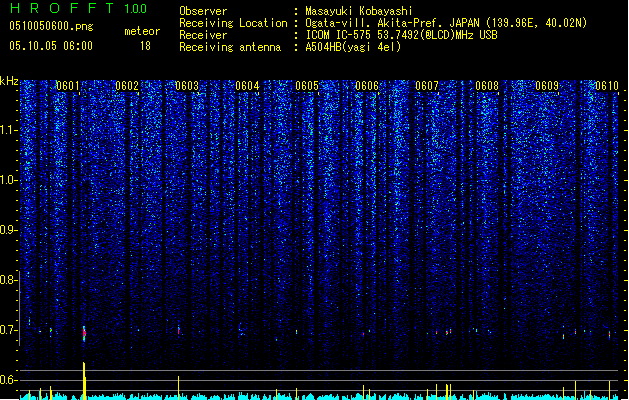Click the 0605 time marker
The height and width of the screenshot is (400, 629).
tap(307, 86)
